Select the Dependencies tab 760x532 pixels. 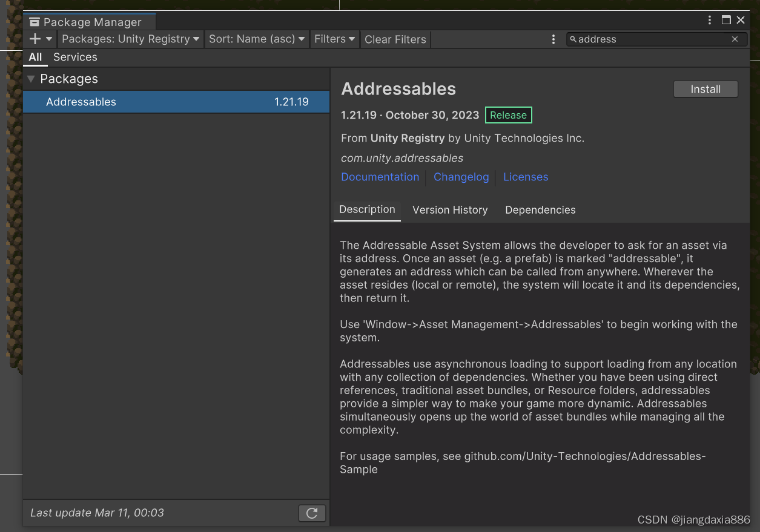point(540,210)
